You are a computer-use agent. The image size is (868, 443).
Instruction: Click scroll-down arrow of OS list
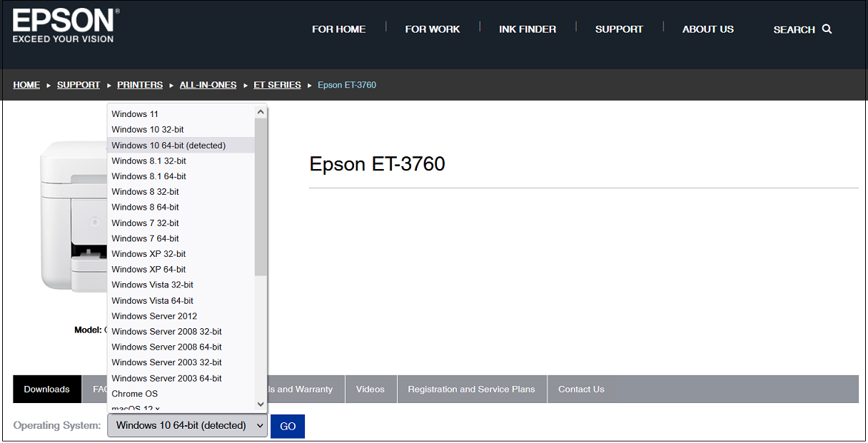[261, 404]
